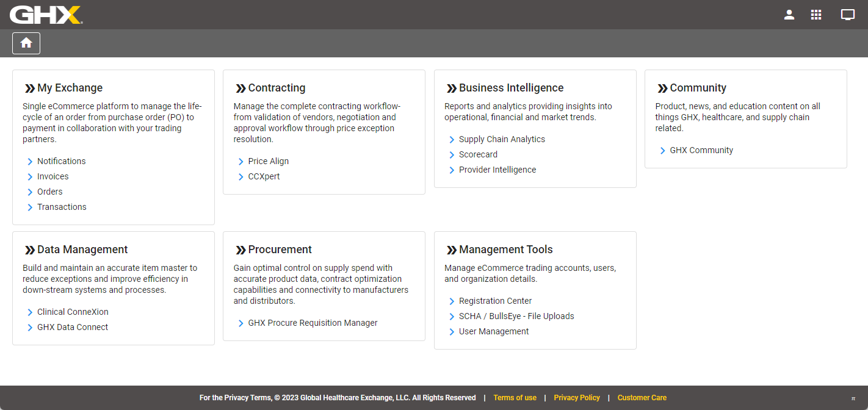Open the Price Align link
Image resolution: width=868 pixels, height=410 pixels.
click(x=268, y=161)
